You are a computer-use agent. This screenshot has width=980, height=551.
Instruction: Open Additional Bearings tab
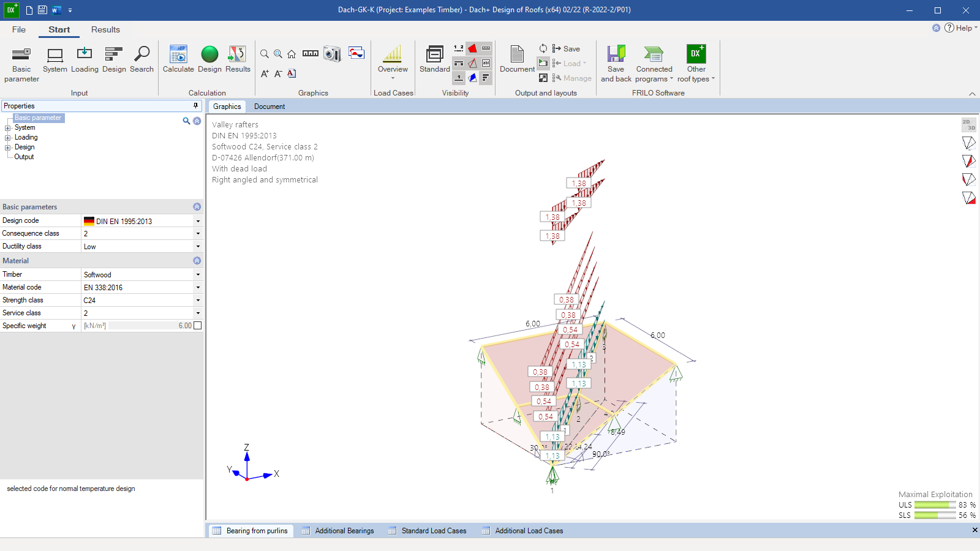337,531
